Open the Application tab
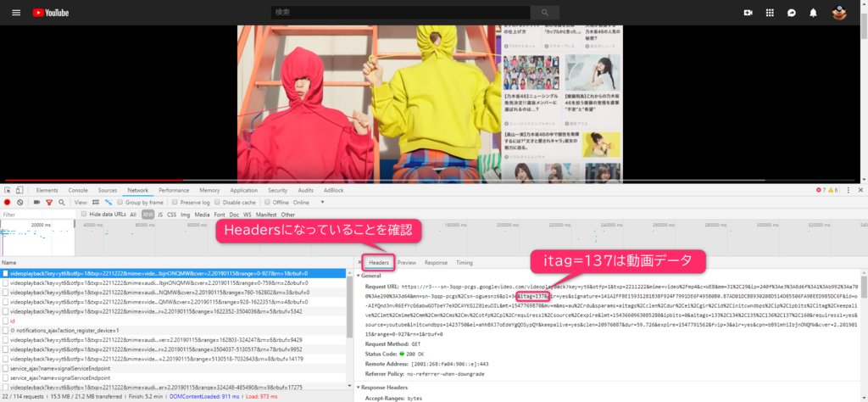The width and height of the screenshot is (868, 402). [x=243, y=190]
